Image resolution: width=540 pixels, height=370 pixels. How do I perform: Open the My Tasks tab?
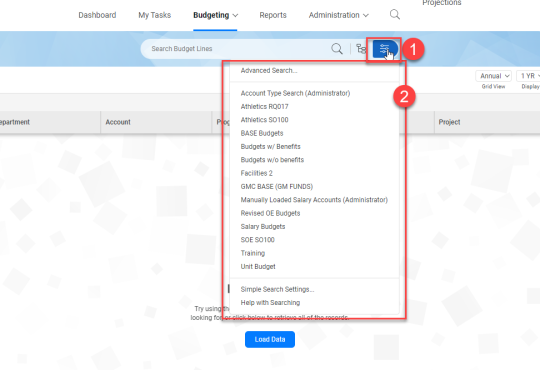coord(155,15)
